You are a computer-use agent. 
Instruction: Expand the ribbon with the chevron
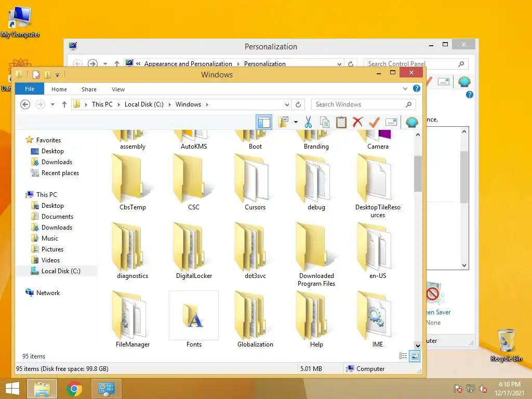coord(405,89)
